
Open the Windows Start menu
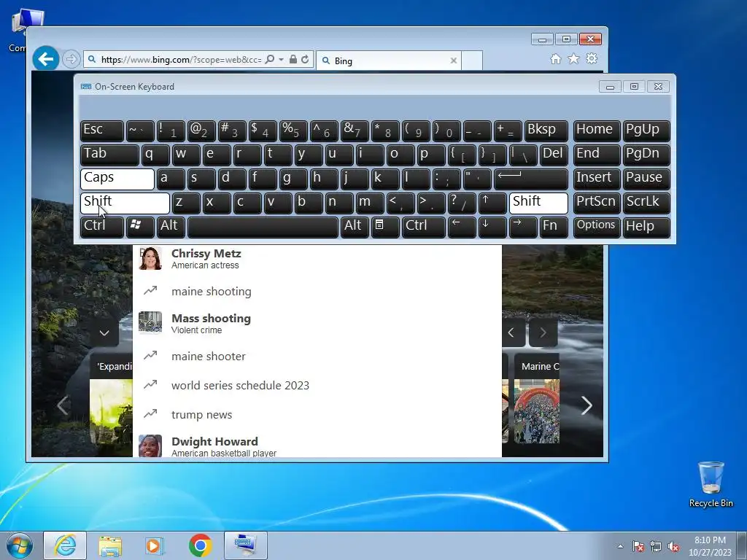coord(19,545)
